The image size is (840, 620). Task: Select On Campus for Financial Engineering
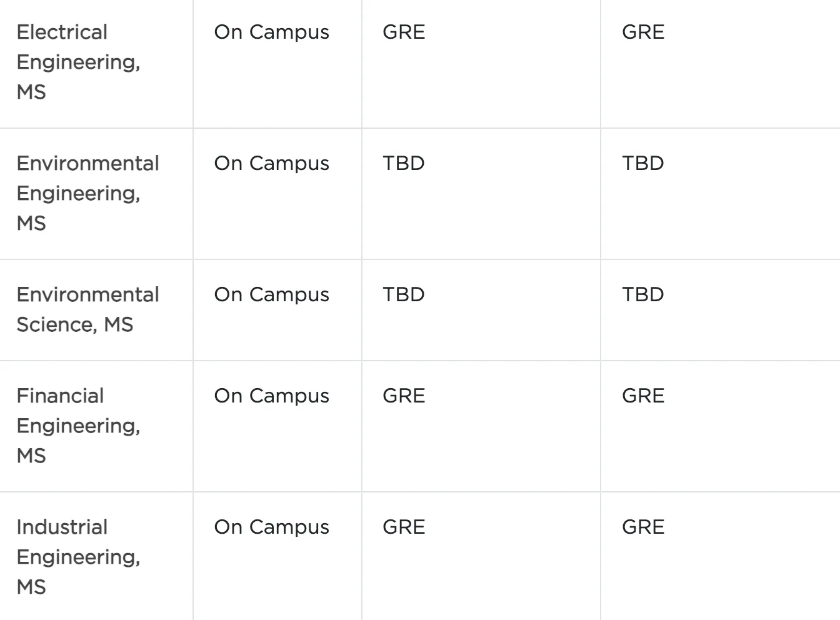(x=271, y=396)
